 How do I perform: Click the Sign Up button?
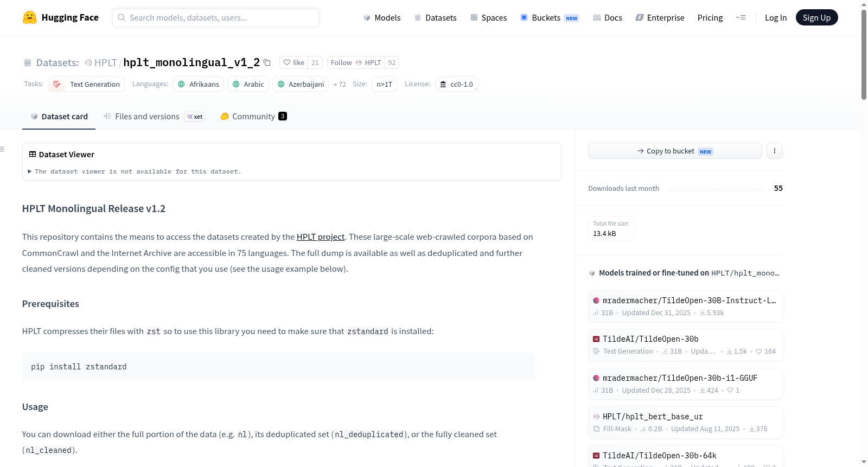click(816, 17)
